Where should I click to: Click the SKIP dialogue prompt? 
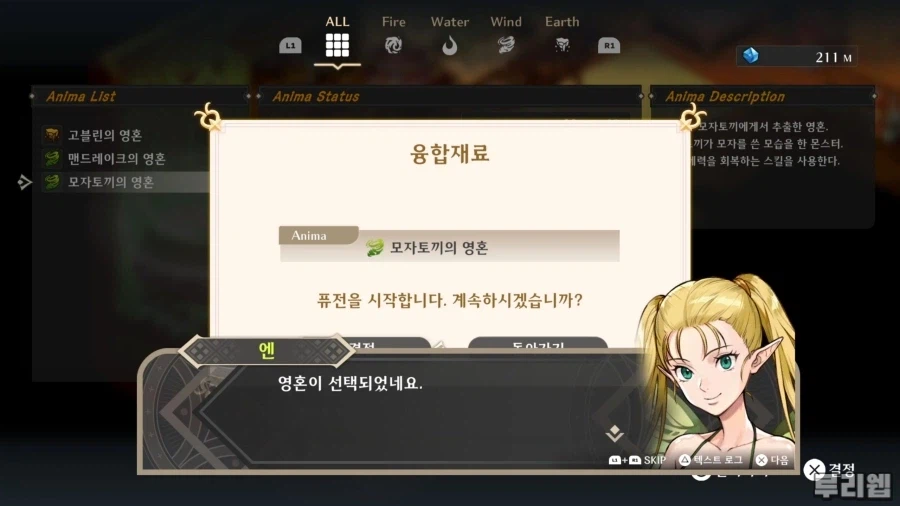pos(637,460)
